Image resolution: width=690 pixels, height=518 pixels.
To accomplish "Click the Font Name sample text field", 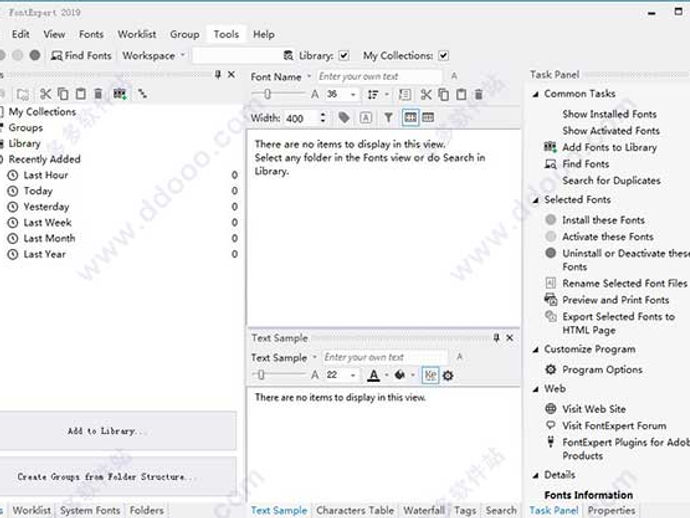I will click(378, 77).
